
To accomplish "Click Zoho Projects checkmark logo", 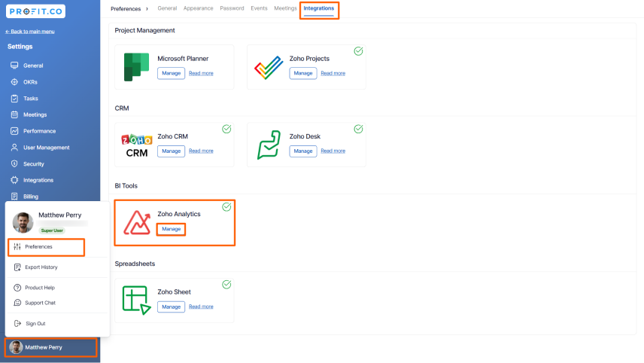I will [269, 68].
